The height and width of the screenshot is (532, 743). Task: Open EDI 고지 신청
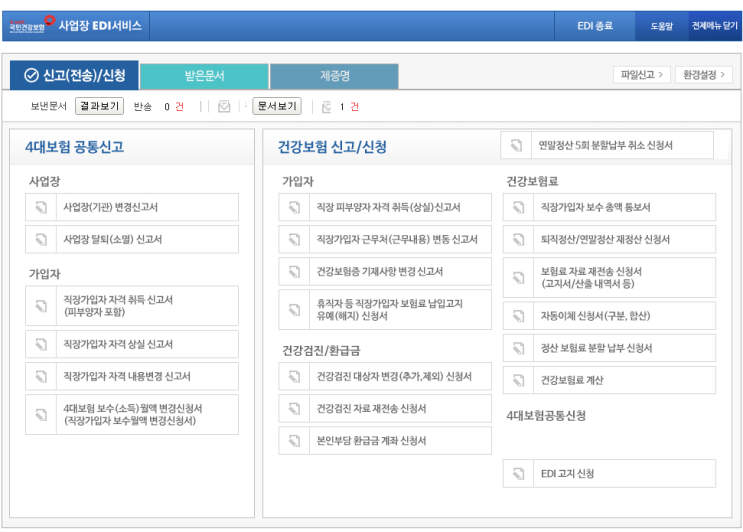click(x=609, y=473)
